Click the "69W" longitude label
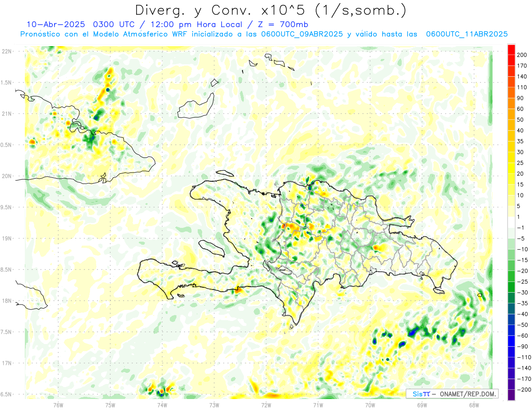Image resolution: width=532 pixels, height=411 pixels. pos(422,405)
